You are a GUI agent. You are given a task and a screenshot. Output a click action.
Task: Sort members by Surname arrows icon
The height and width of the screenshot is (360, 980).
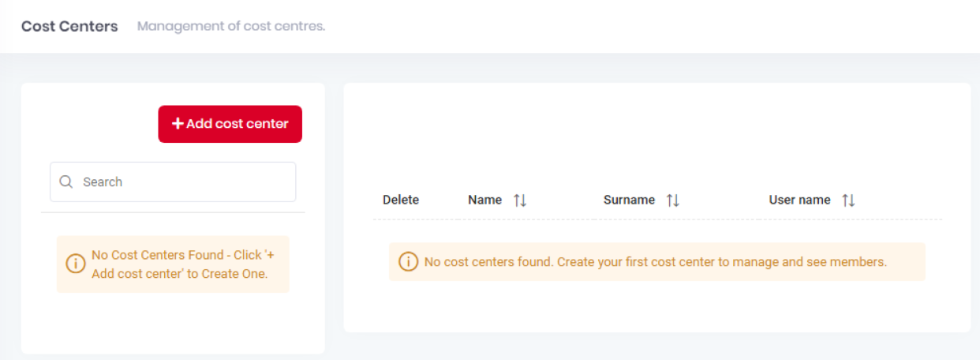click(673, 201)
